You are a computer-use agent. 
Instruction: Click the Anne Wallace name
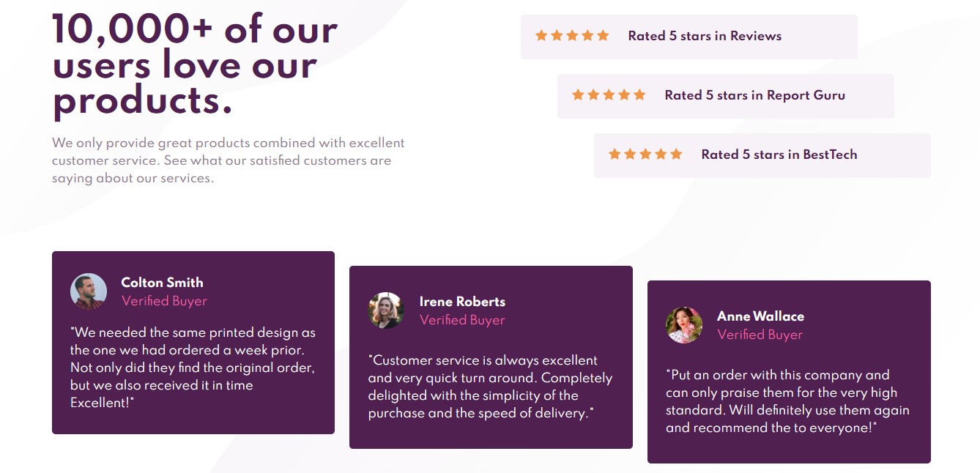[760, 316]
